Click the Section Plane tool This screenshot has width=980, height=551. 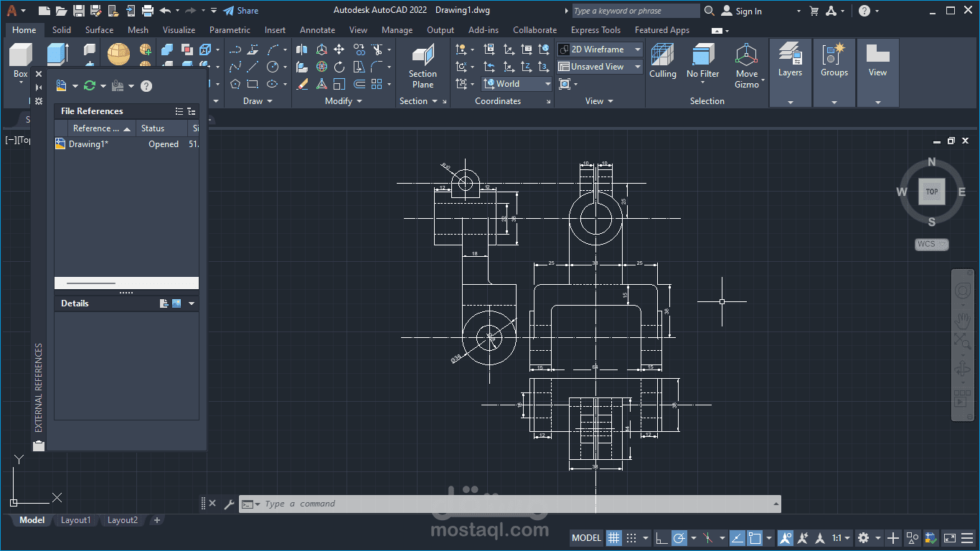click(x=423, y=66)
